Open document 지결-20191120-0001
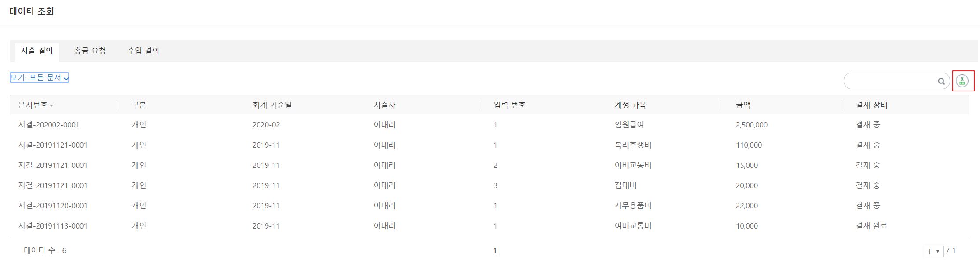980x265 pixels. 53,206
